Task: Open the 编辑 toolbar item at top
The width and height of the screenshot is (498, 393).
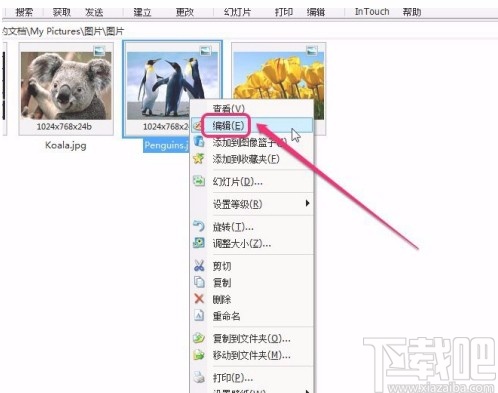Action: pos(316,12)
